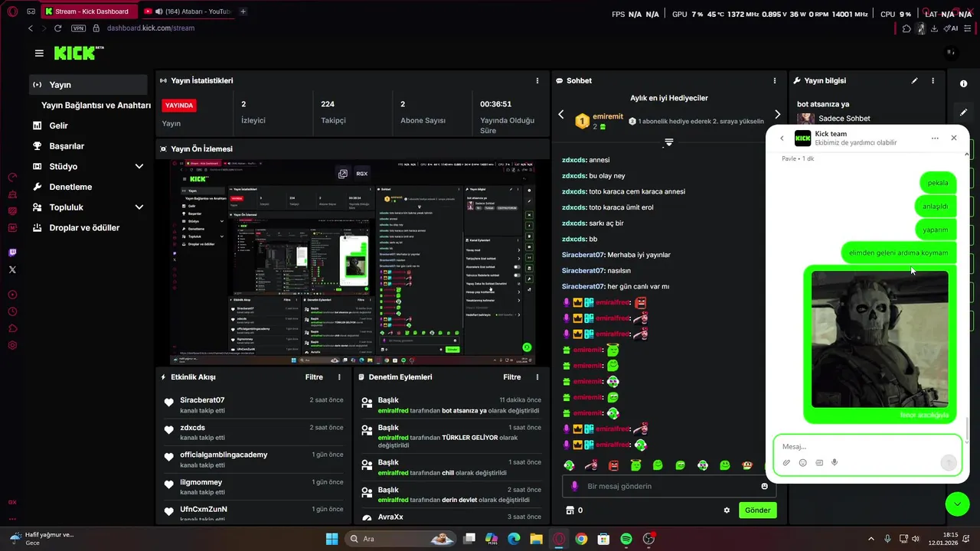Click the RGX button on the stream preview

pos(361,174)
